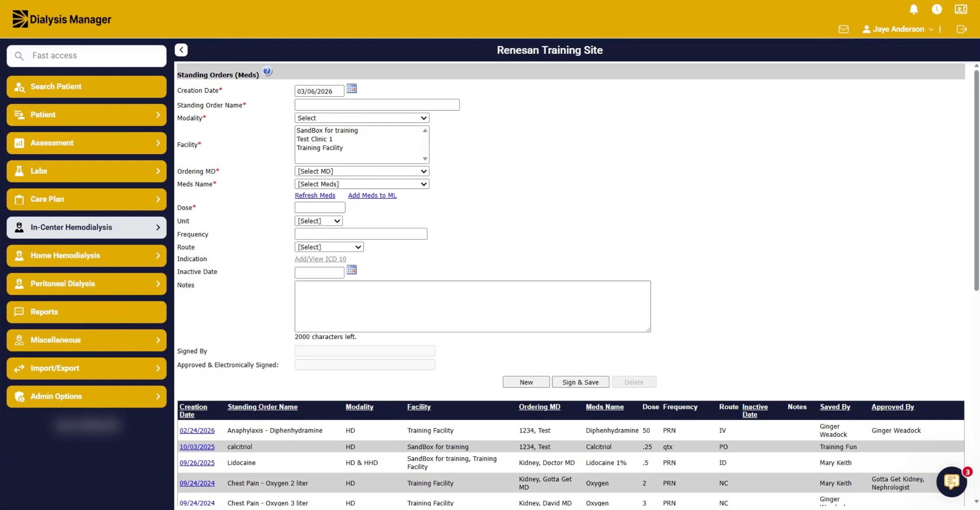Open Search Patient menu
The height and width of the screenshot is (510, 980).
(x=87, y=86)
